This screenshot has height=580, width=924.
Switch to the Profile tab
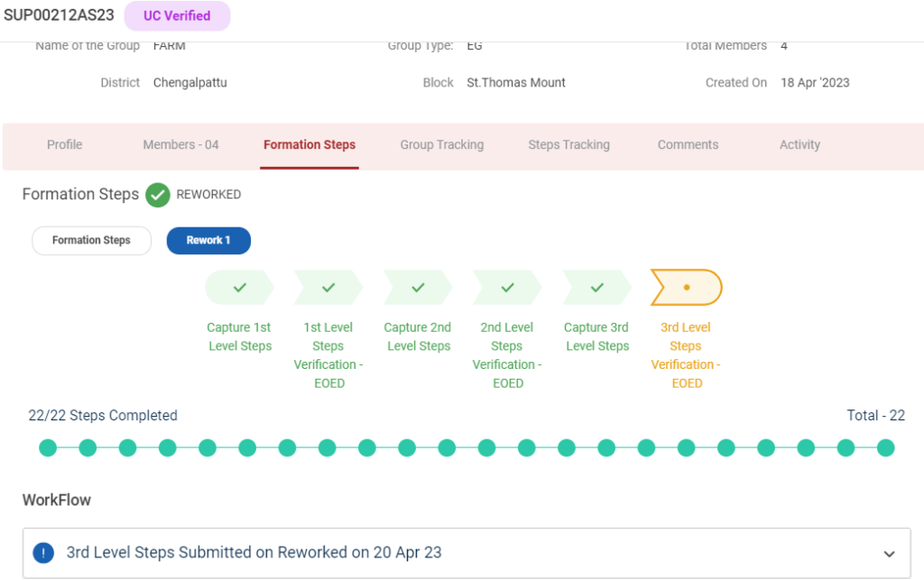[x=65, y=145]
